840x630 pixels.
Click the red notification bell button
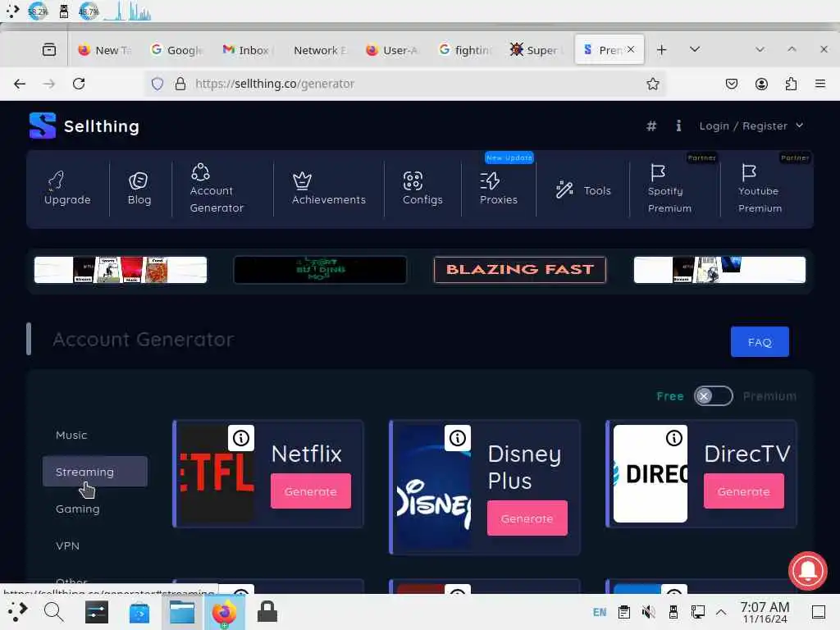coord(807,571)
